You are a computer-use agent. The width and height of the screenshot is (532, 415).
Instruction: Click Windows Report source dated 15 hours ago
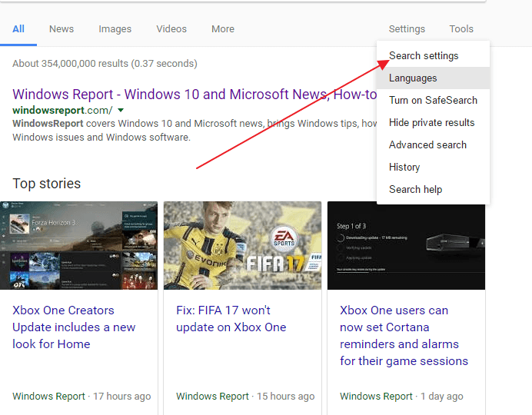point(212,396)
